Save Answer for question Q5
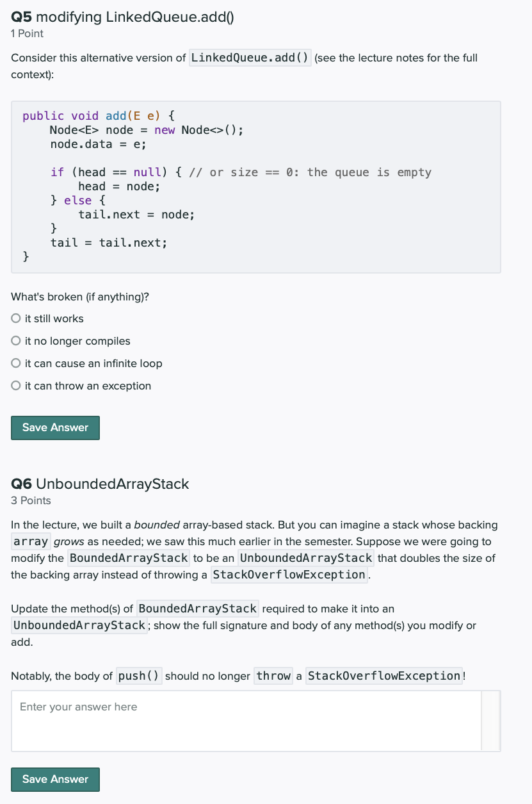The image size is (532, 804). point(55,427)
